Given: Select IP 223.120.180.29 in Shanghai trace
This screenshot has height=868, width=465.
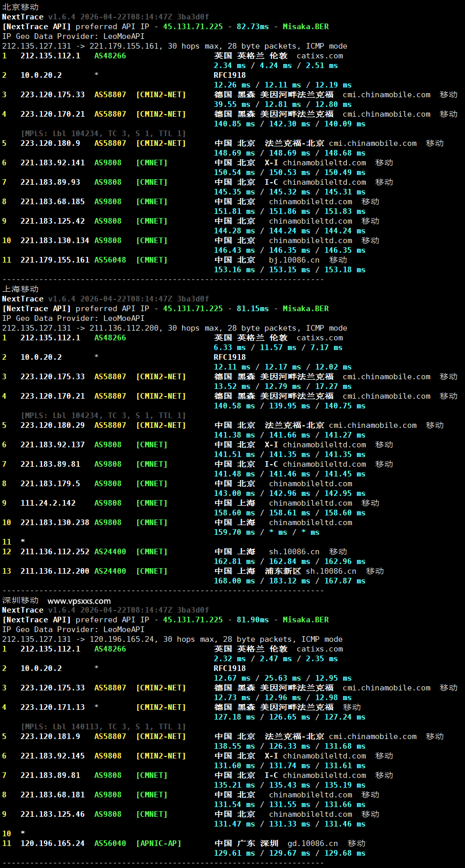Looking at the screenshot, I should 53,425.
